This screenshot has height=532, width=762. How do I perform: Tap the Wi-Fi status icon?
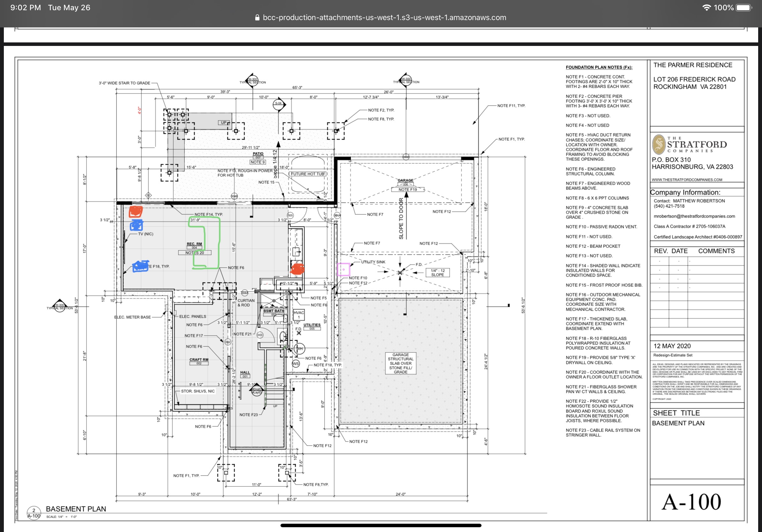pyautogui.click(x=706, y=8)
